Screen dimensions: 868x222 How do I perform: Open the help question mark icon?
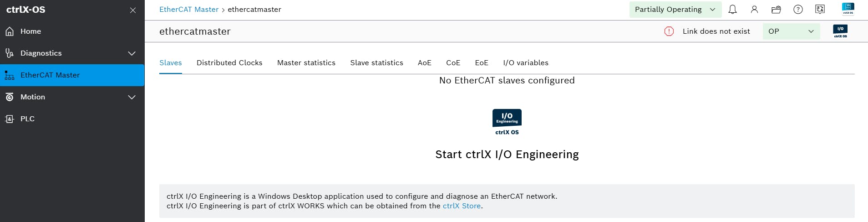[798, 10]
